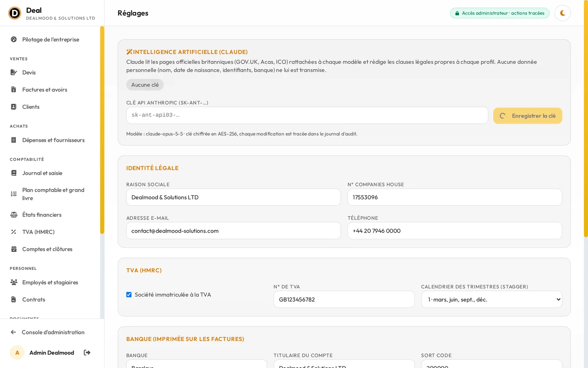Click the Plan comptable list icon
The width and height of the screenshot is (588, 368).
(13, 194)
